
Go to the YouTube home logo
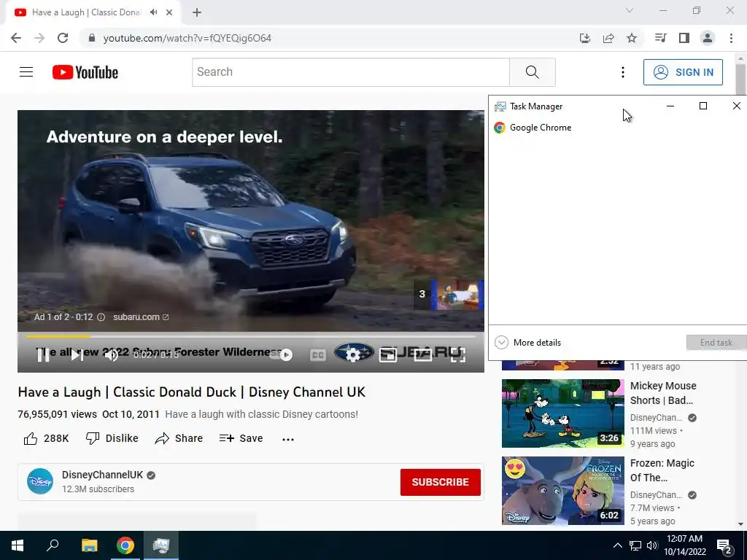click(85, 72)
